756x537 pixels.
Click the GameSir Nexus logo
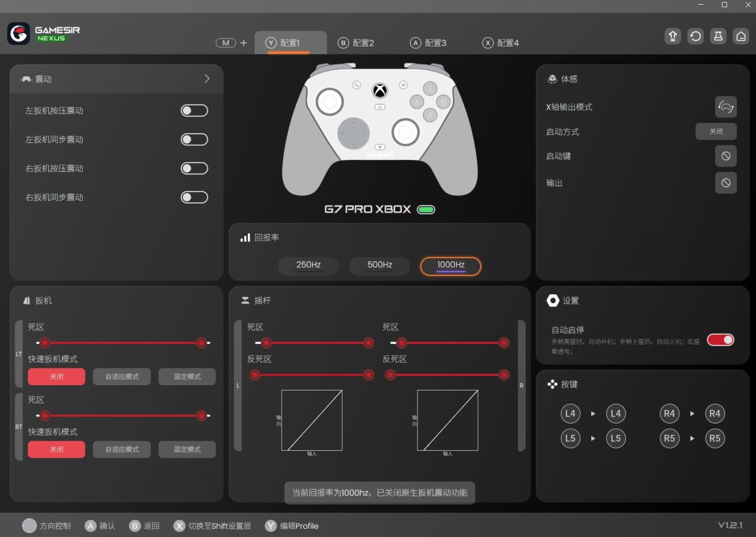[x=44, y=34]
